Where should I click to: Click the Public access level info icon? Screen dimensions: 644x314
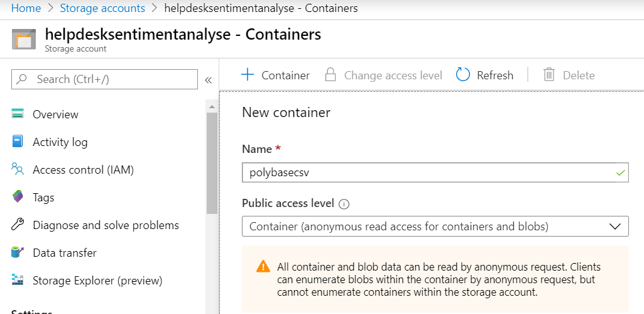(x=344, y=204)
